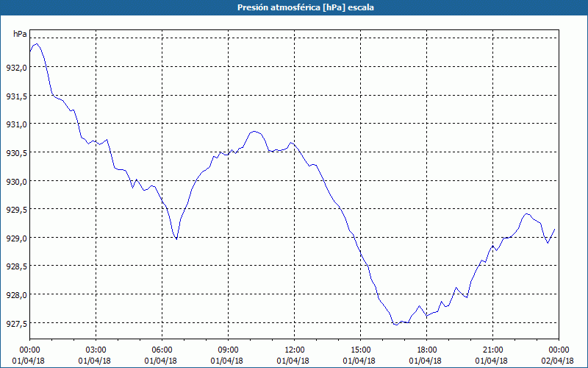Image resolution: width=588 pixels, height=368 pixels.
Task: Click the 02/04/18 date label
Action: click(x=559, y=361)
